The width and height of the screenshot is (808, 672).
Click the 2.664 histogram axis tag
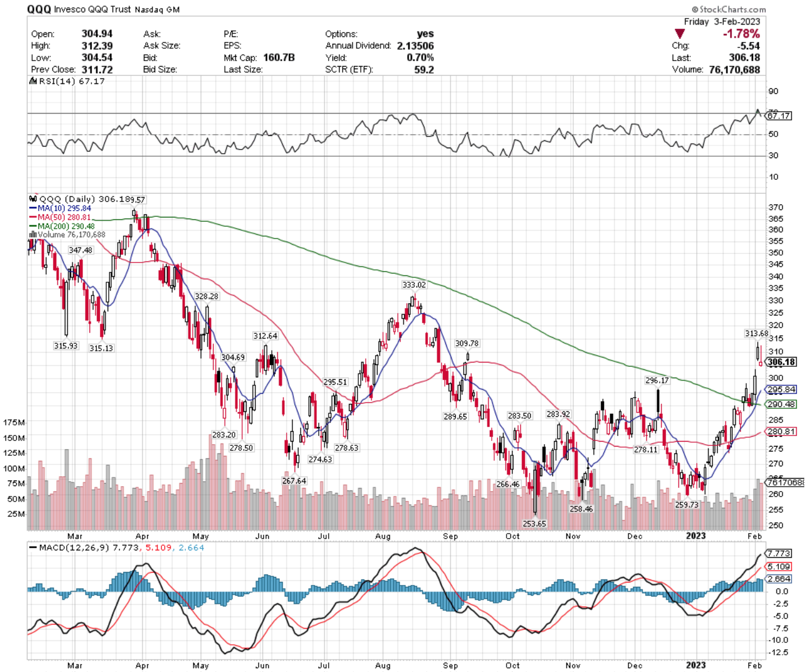tap(779, 579)
